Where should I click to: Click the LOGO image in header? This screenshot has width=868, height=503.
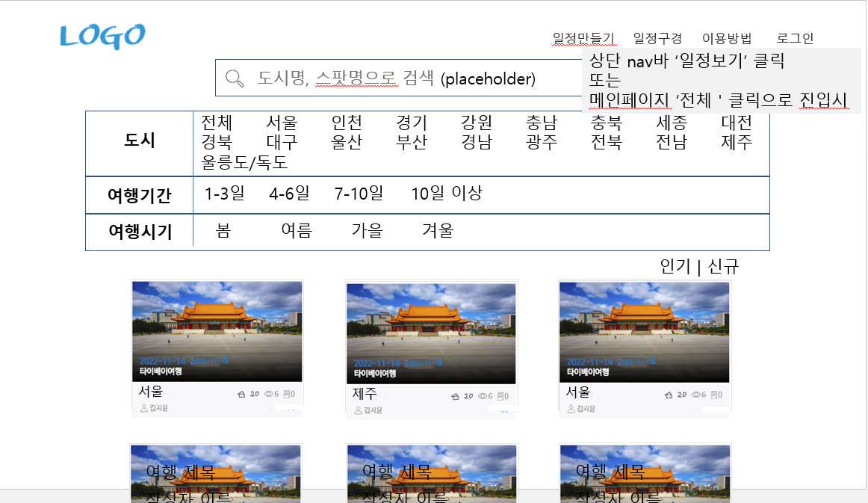(x=102, y=36)
